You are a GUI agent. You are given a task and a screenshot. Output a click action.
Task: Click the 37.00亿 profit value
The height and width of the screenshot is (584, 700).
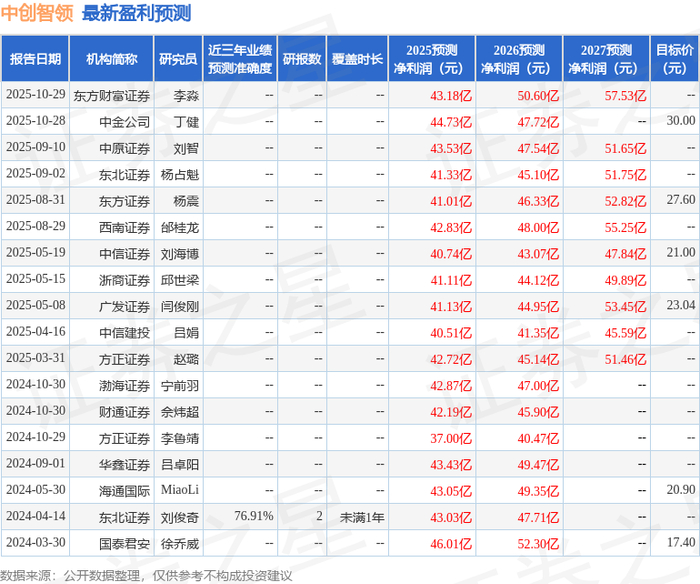coord(451,438)
